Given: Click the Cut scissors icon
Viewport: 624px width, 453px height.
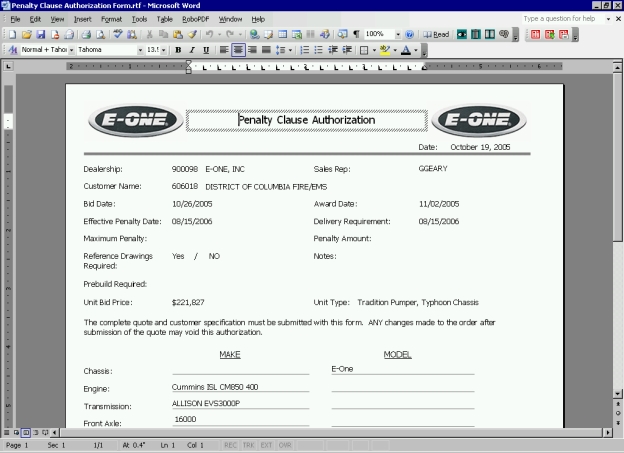Looking at the screenshot, I should [x=149, y=35].
